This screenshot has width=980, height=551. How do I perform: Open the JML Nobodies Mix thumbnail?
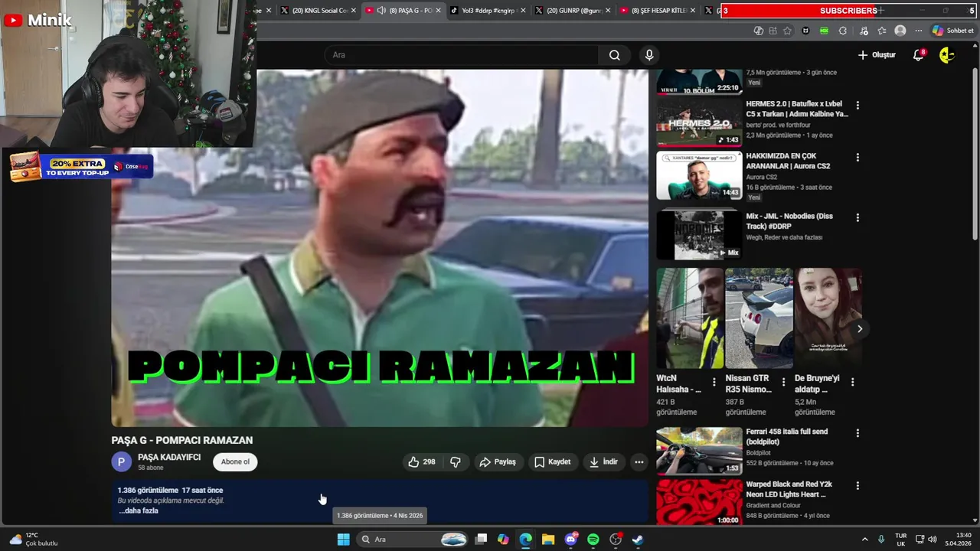pyautogui.click(x=699, y=236)
